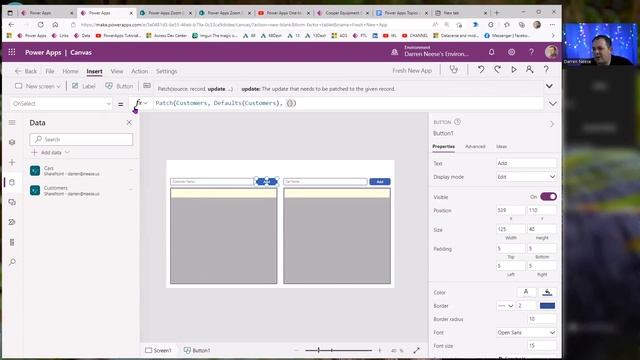Click the Cars data source icon
Screen dimensions: 640x360
35,170
